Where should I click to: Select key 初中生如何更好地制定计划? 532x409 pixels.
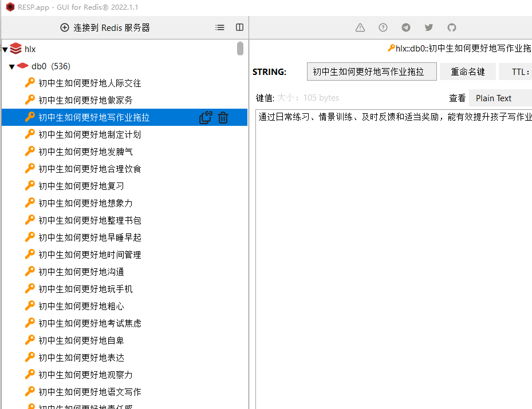point(89,134)
